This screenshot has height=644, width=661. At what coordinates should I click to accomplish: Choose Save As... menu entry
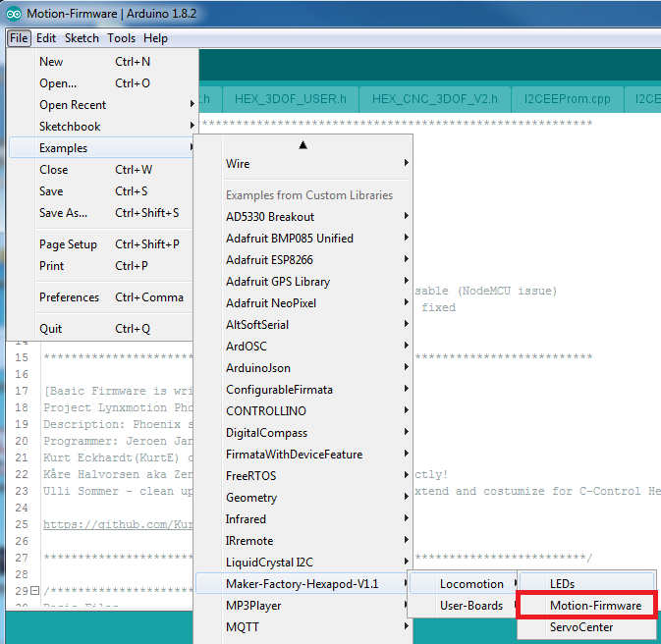[101, 212]
